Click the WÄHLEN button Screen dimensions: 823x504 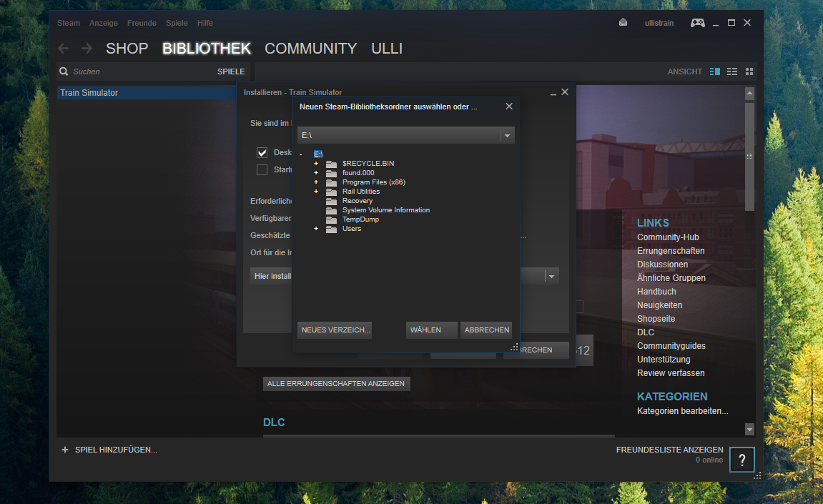coord(431,330)
